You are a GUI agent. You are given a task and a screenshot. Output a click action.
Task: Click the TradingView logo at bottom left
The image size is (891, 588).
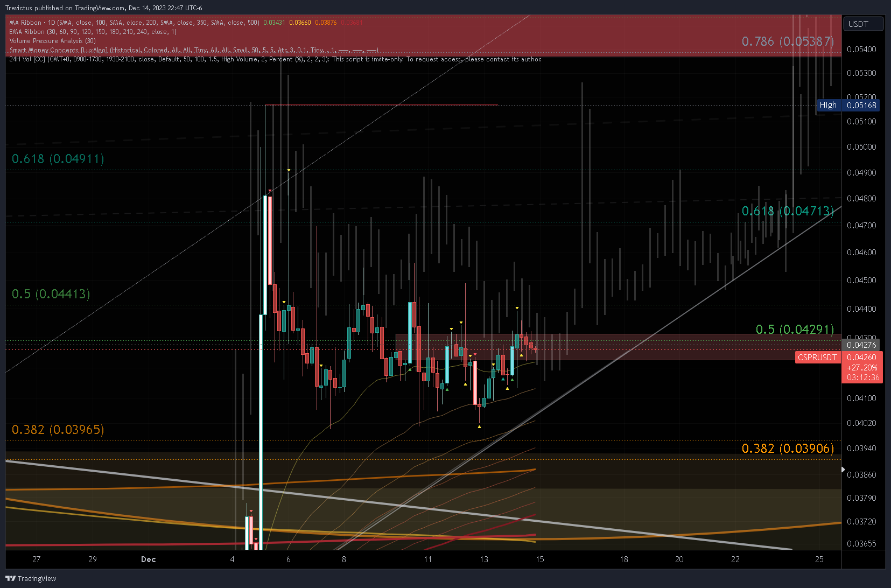tap(31, 578)
